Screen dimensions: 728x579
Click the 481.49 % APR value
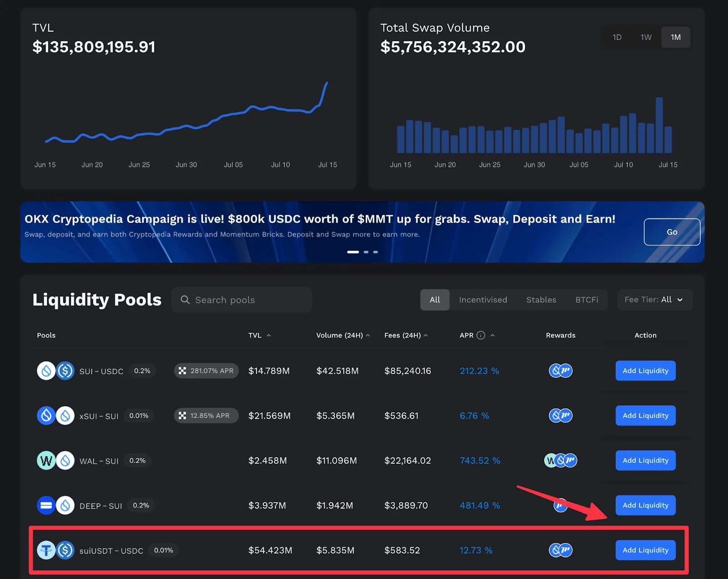[x=480, y=505]
